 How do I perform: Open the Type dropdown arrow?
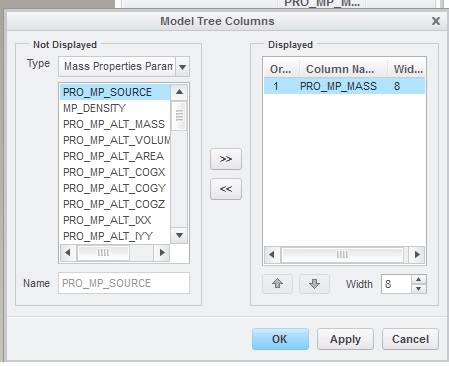click(182, 67)
